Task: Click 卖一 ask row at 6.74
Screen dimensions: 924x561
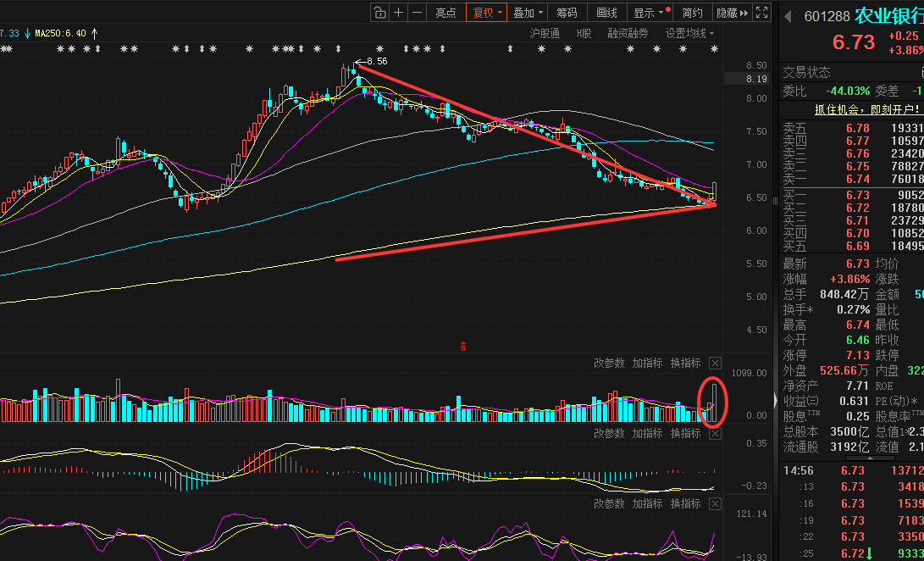Action: point(853,179)
